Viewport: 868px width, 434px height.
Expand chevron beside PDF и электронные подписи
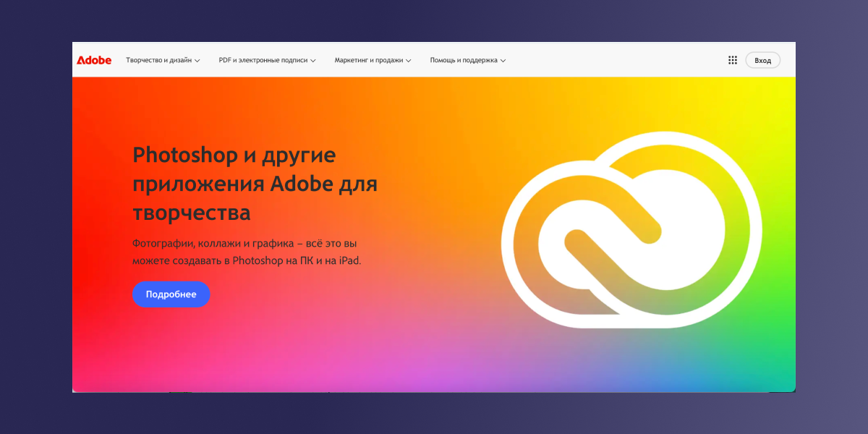[x=313, y=61]
